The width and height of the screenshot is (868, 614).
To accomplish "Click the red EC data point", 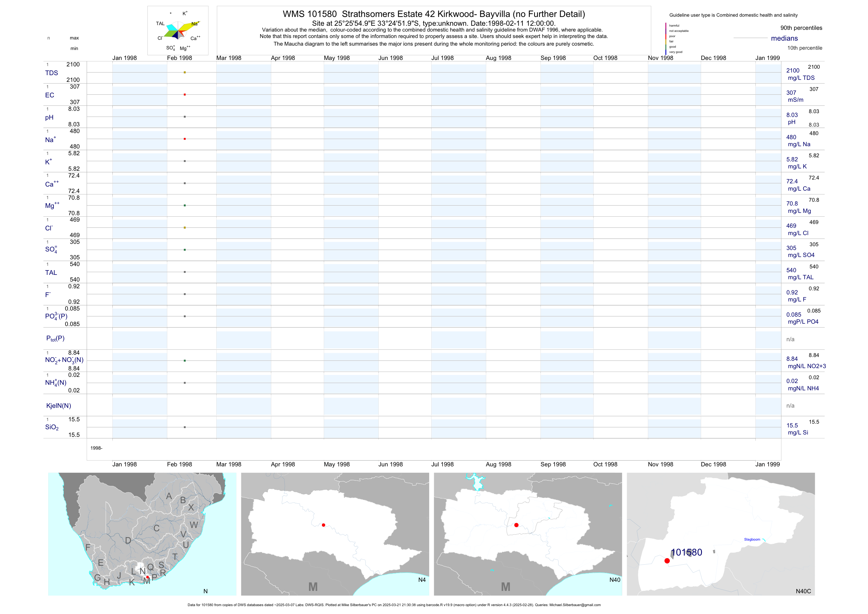I will coord(184,94).
